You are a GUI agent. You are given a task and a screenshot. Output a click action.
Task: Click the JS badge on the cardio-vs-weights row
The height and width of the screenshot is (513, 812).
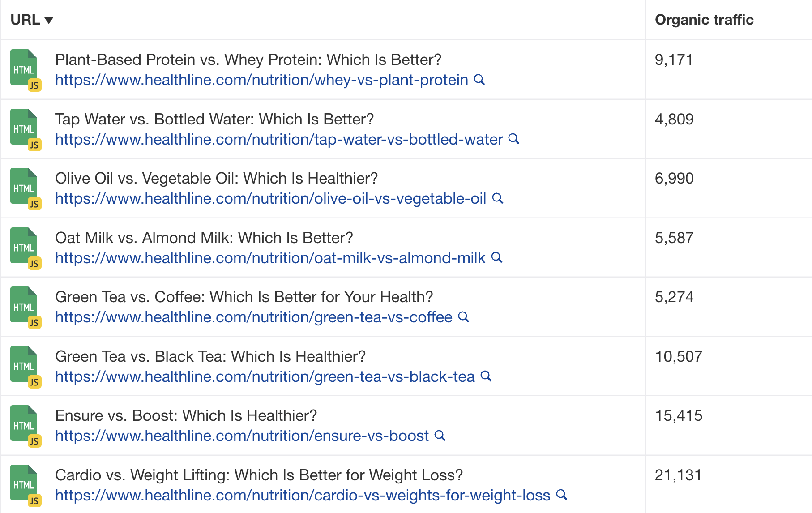coord(35,500)
